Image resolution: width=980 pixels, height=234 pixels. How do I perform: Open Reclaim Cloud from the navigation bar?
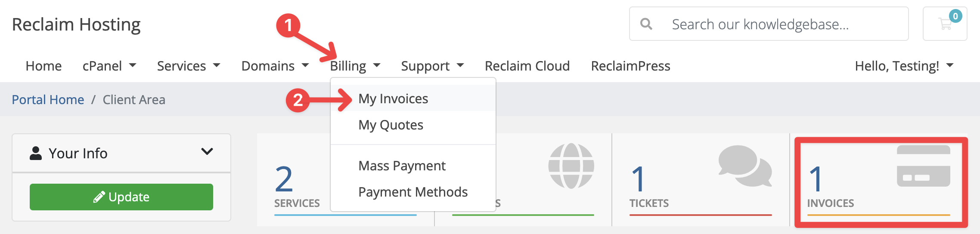click(x=527, y=66)
